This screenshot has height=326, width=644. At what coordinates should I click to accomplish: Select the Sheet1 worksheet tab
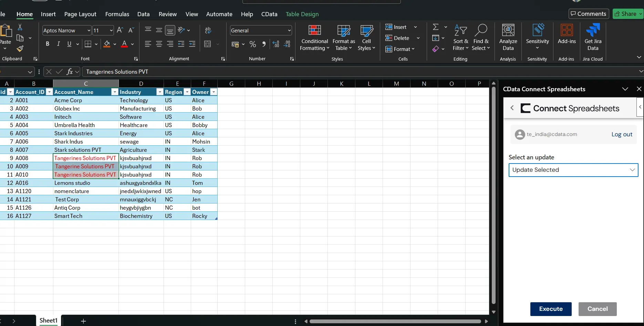(x=49, y=320)
